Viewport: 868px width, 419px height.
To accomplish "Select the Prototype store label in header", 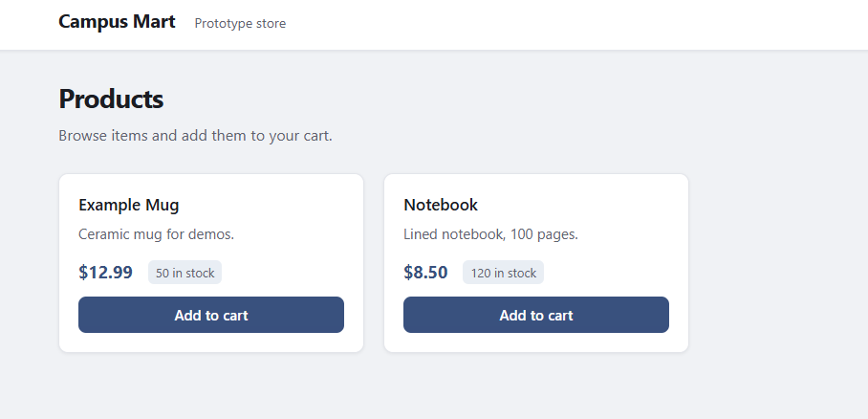I will (240, 24).
